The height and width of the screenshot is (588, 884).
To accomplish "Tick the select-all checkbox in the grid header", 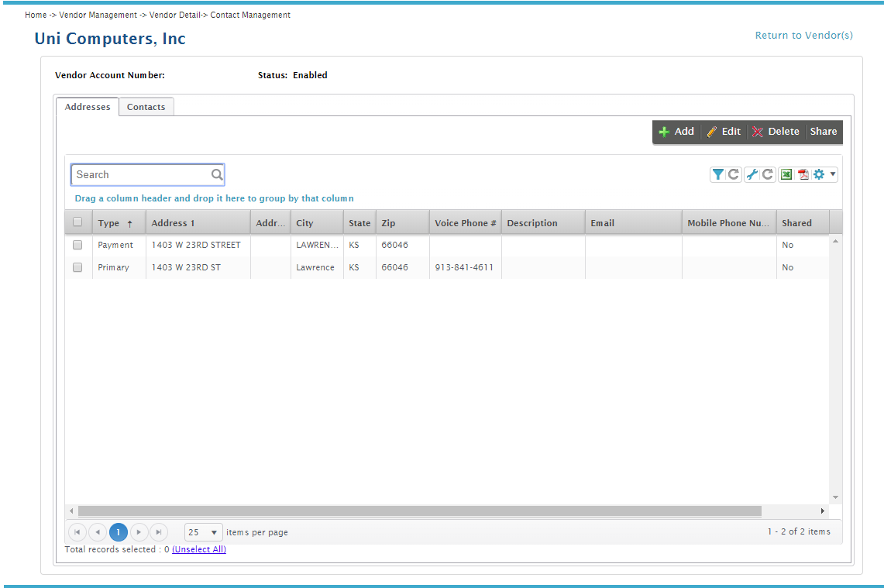I will [77, 222].
